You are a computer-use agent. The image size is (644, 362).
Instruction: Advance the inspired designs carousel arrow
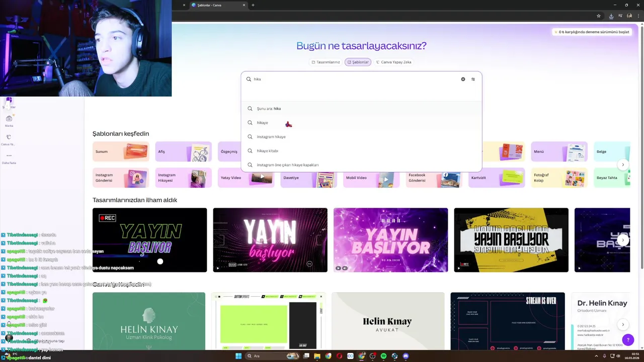[623, 240]
